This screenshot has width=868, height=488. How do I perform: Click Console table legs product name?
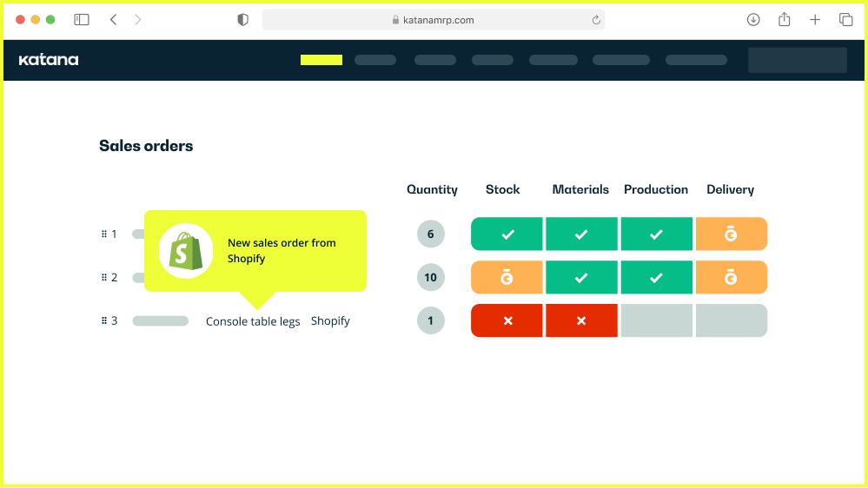[x=253, y=321]
